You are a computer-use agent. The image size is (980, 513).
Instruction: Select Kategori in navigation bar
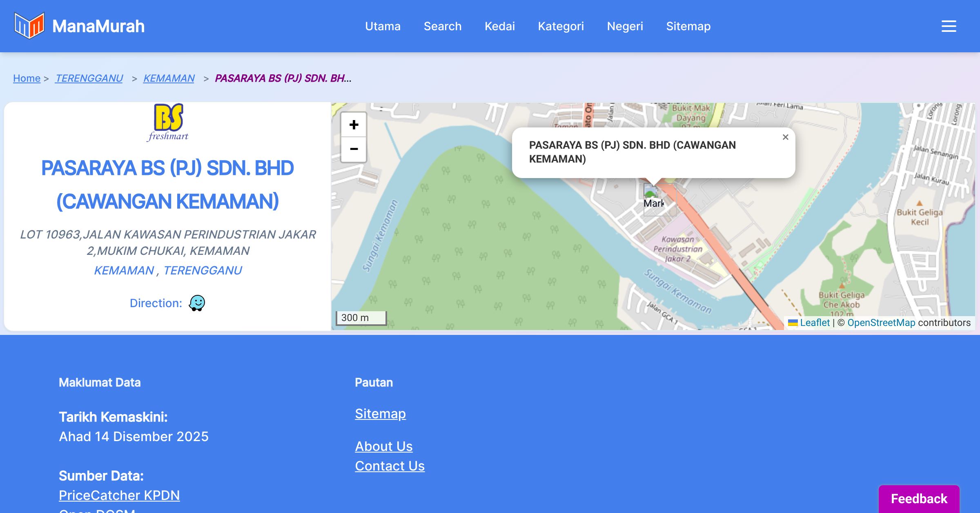pos(561,26)
